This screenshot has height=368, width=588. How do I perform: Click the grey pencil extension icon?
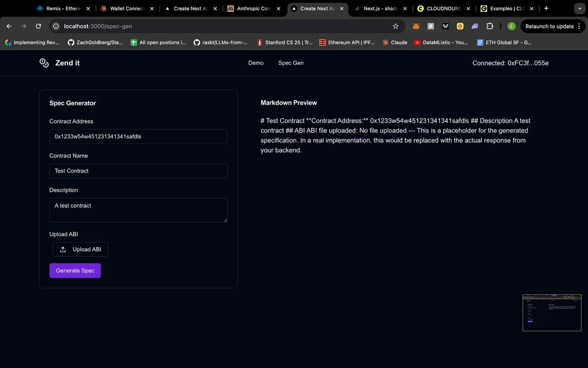coord(430,26)
